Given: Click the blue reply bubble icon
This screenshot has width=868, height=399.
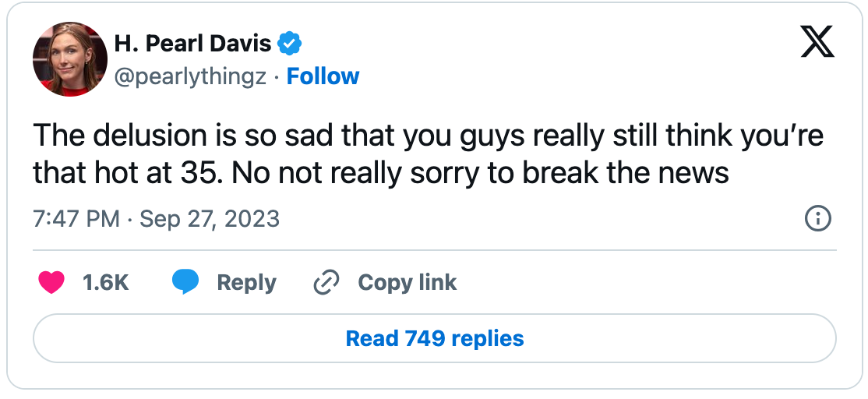Looking at the screenshot, I should click(x=185, y=282).
